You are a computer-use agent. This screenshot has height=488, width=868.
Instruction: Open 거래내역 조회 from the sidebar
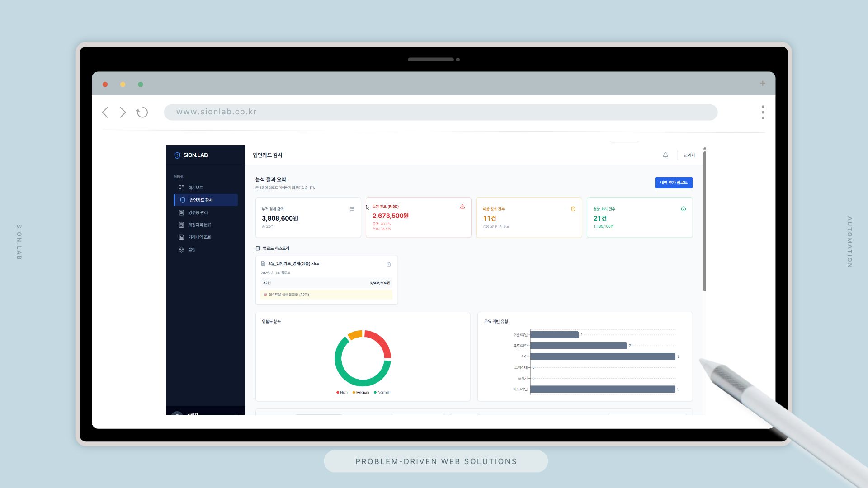(x=199, y=237)
